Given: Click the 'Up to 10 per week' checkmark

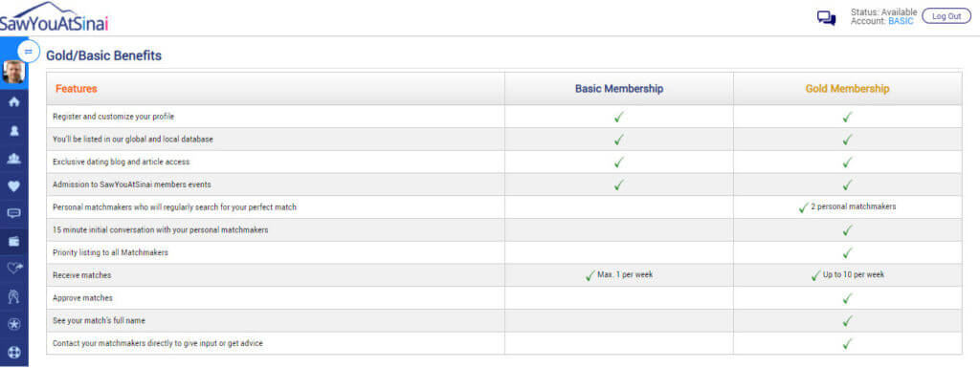Looking at the screenshot, I should click(x=815, y=275).
